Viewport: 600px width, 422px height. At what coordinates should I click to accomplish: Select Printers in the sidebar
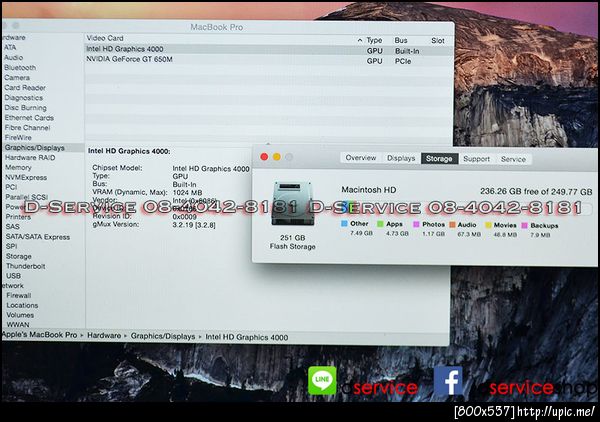click(18, 217)
